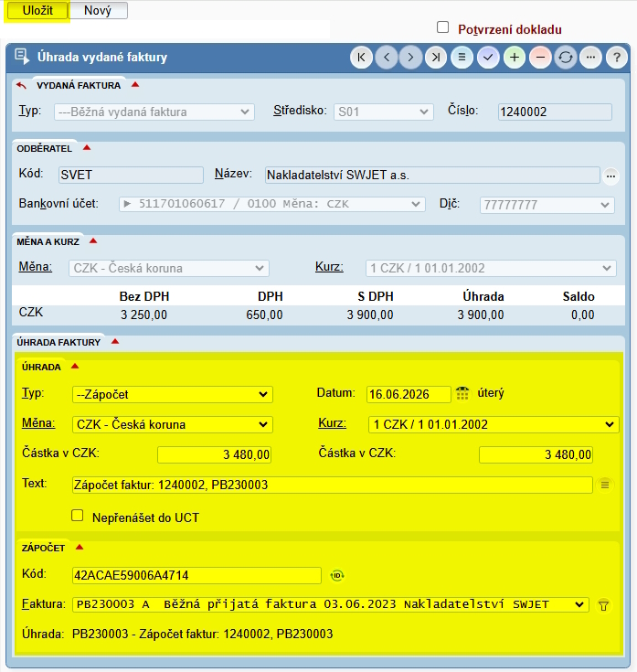Click the Kód field containing SVET
This screenshot has width=637, height=672.
click(x=131, y=175)
